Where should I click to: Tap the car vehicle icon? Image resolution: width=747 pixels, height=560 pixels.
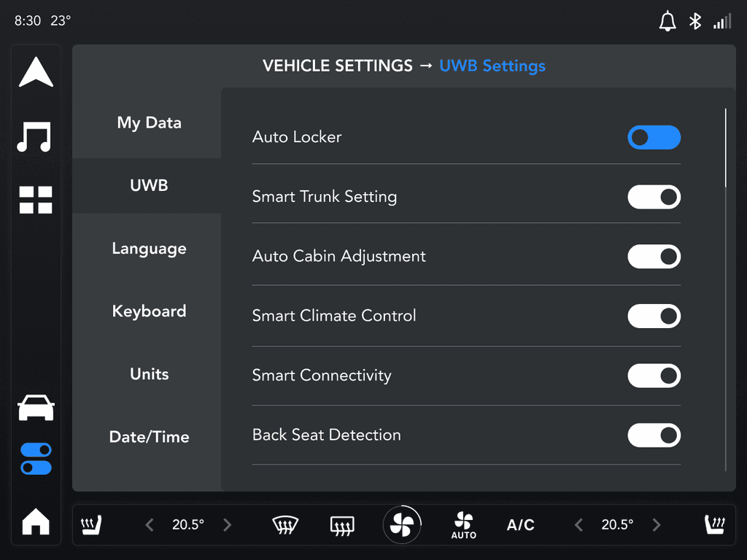(x=36, y=408)
